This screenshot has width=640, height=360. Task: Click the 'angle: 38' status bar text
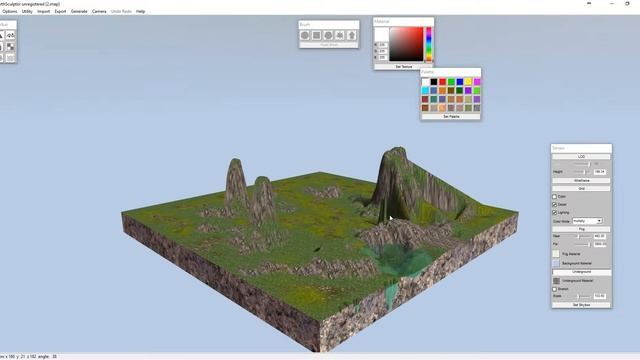click(x=48, y=356)
